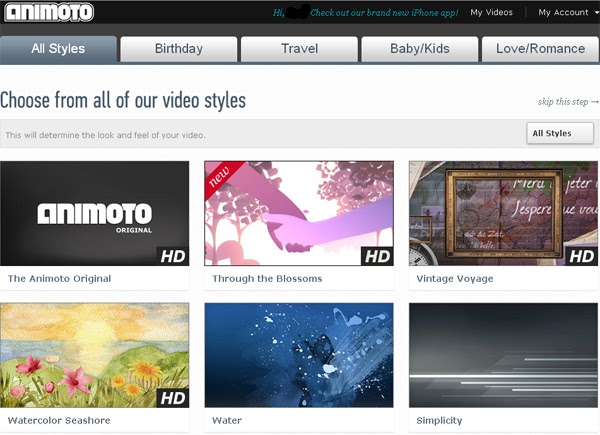Screen dimensions: 600x435
Task: Click the HD badge on Animoto Original
Action: tap(173, 256)
